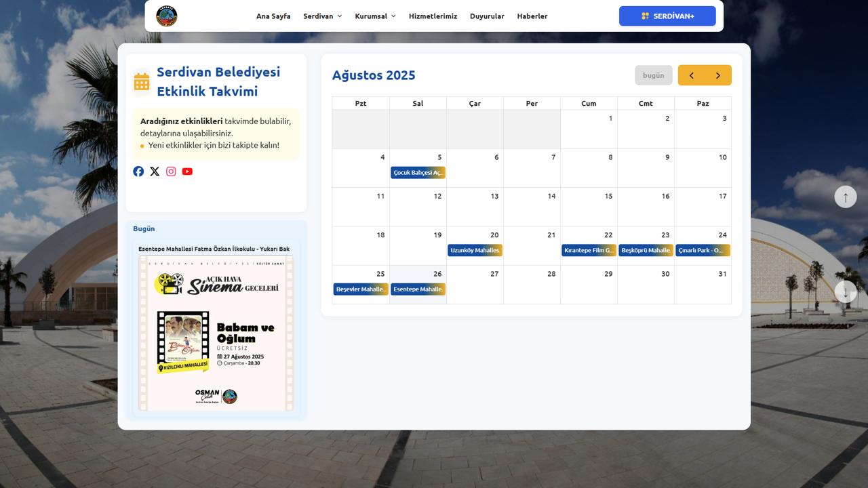Go to the Duyurular page
Image resolution: width=868 pixels, height=488 pixels.
coord(487,16)
